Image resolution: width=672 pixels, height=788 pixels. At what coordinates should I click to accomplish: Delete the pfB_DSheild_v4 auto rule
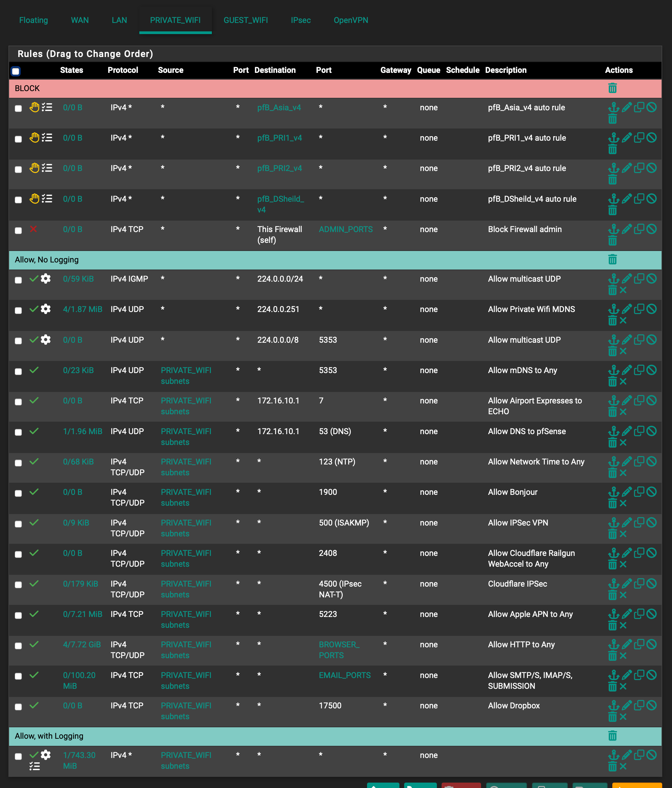(x=612, y=210)
